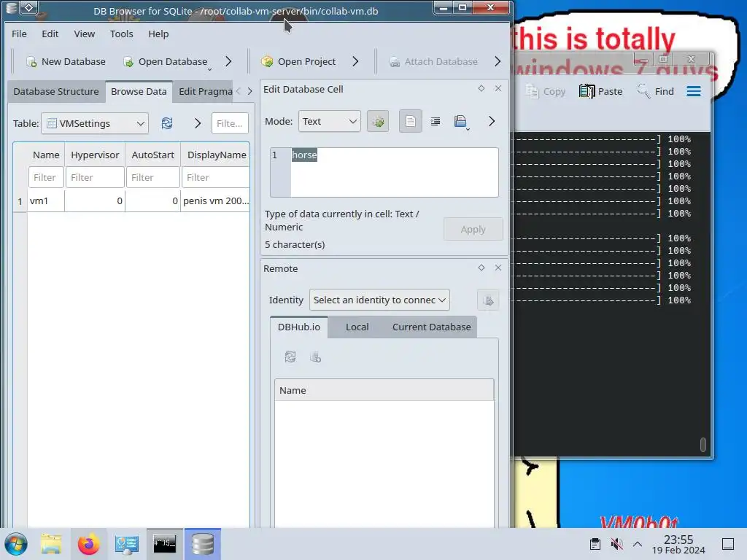This screenshot has width=747, height=560.
Task: Click the AutoStart column header
Action: pyautogui.click(x=153, y=155)
